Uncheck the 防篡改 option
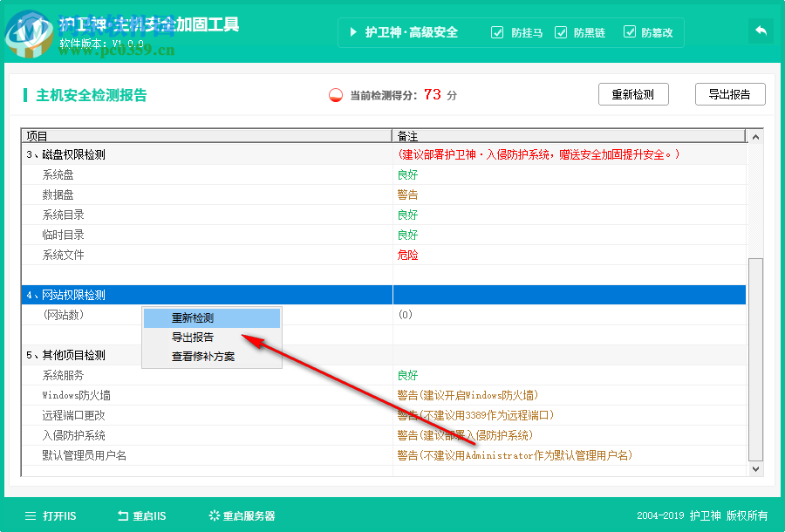This screenshot has height=532, width=785. point(630,32)
